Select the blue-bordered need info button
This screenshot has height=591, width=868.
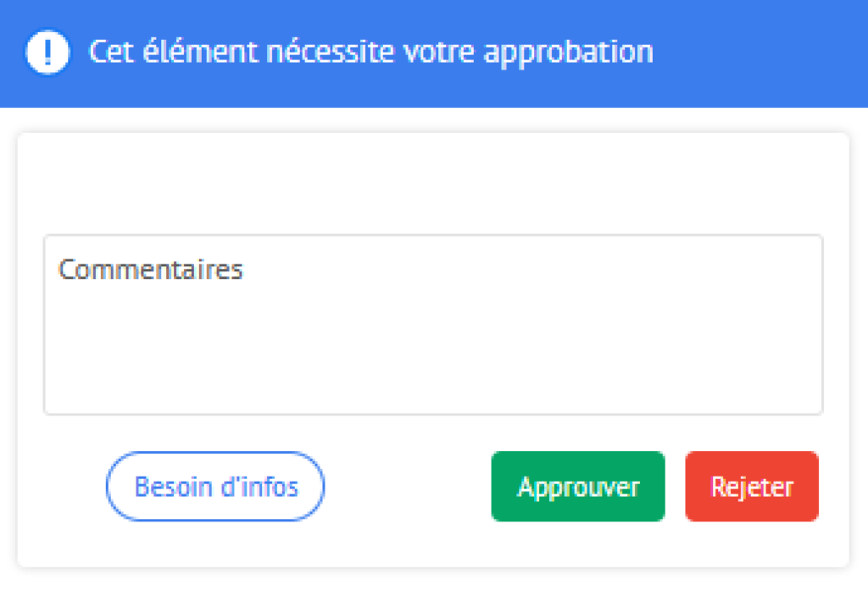[215, 487]
